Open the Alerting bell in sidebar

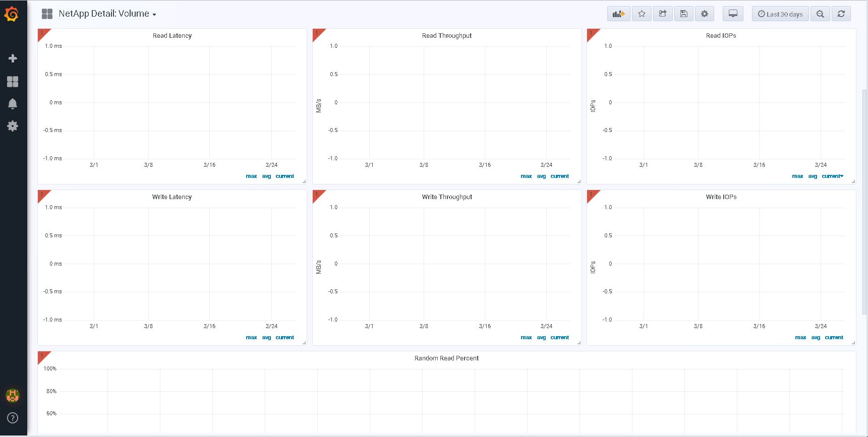(x=13, y=104)
